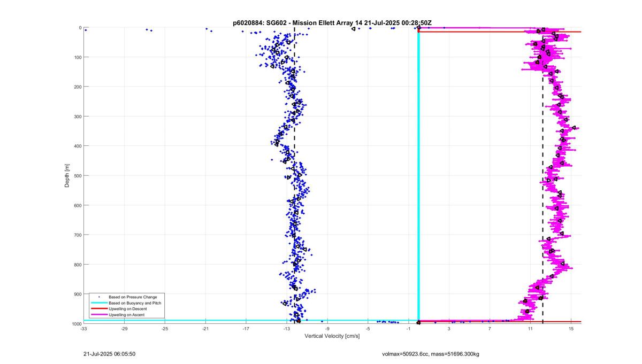The width and height of the screenshot is (642, 364).
Task: Click the 'volmax=50923.6cc, mass=51696.300kg' footer text
Action: 431,354
